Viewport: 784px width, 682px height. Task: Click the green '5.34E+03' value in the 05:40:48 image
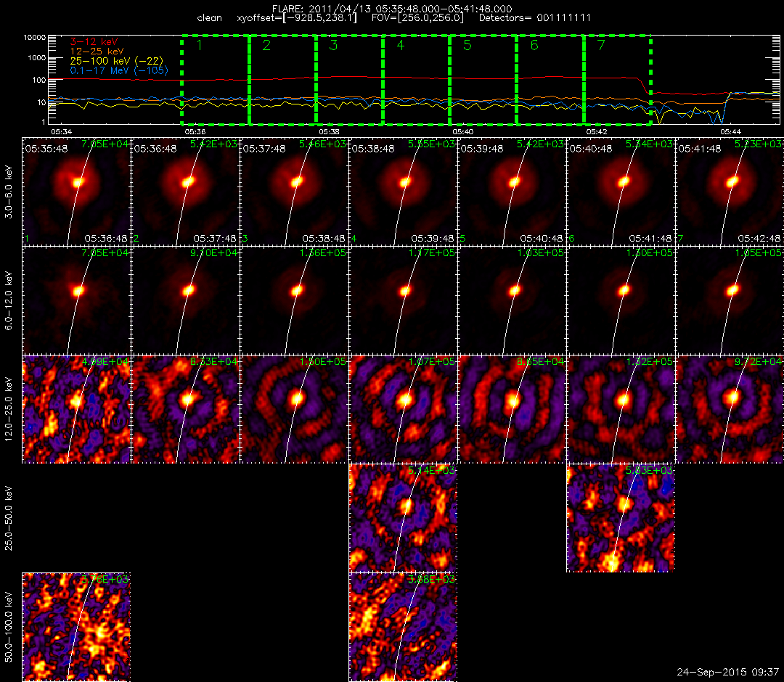(649, 144)
